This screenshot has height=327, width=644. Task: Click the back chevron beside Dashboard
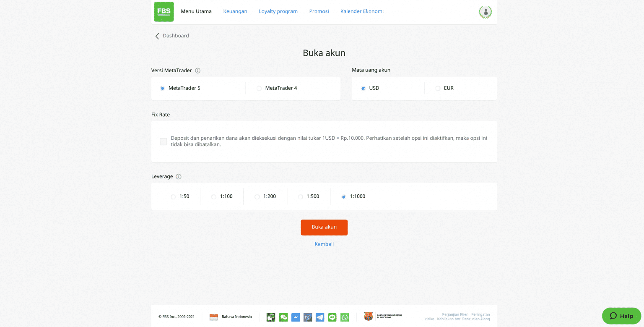pyautogui.click(x=157, y=36)
